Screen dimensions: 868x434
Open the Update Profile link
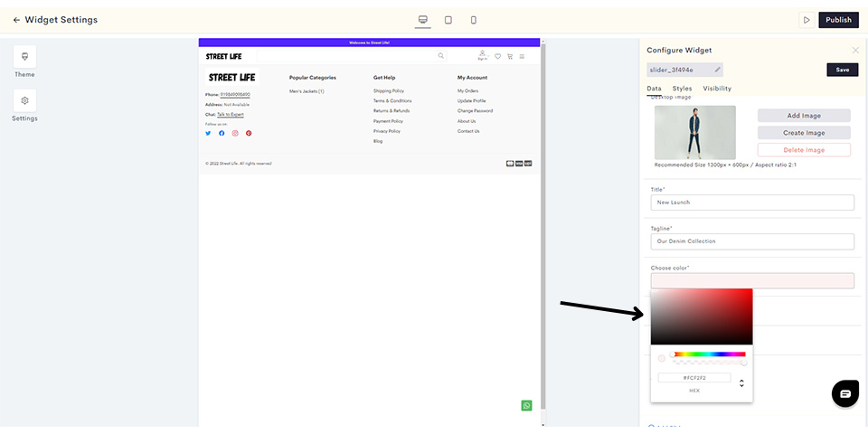pos(472,100)
